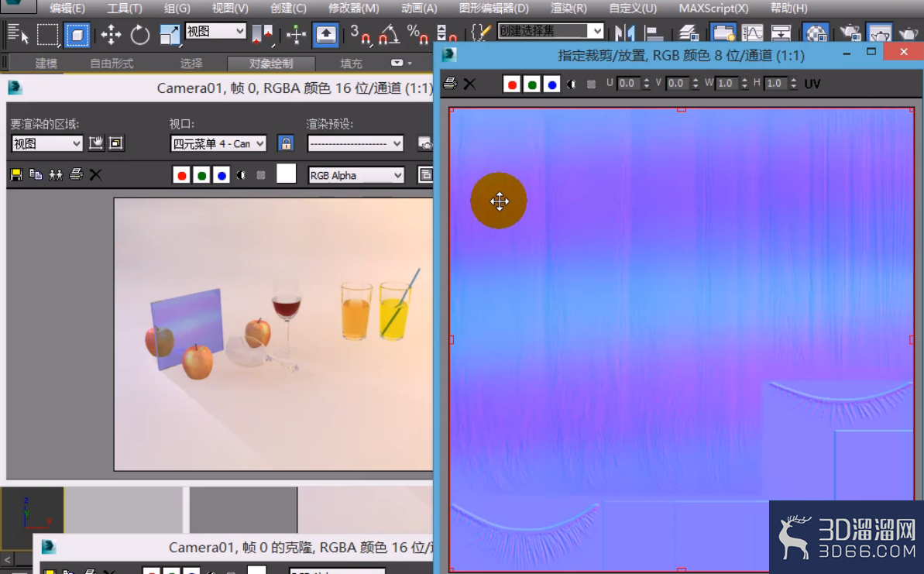924x574 pixels.
Task: Open the 视图 reference coordinate dropdown
Action: tap(215, 31)
